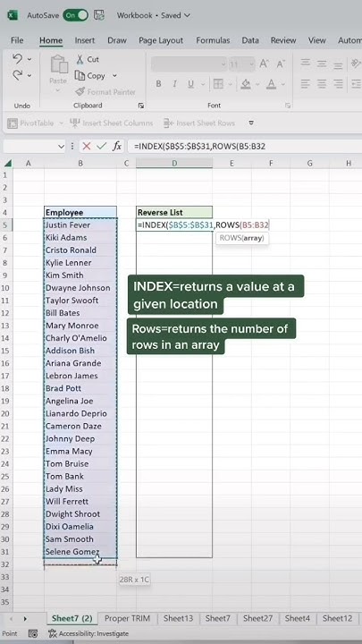Screen dimensions: 362x644
Task: Open the Workbook Saved title dropdown
Action: [154, 15]
